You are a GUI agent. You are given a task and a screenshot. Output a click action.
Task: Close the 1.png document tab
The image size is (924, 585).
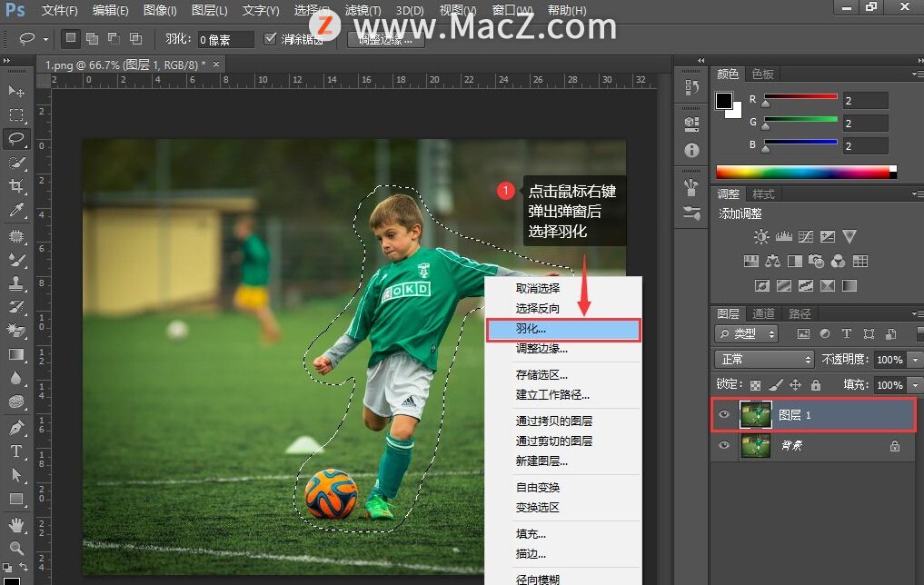216,64
